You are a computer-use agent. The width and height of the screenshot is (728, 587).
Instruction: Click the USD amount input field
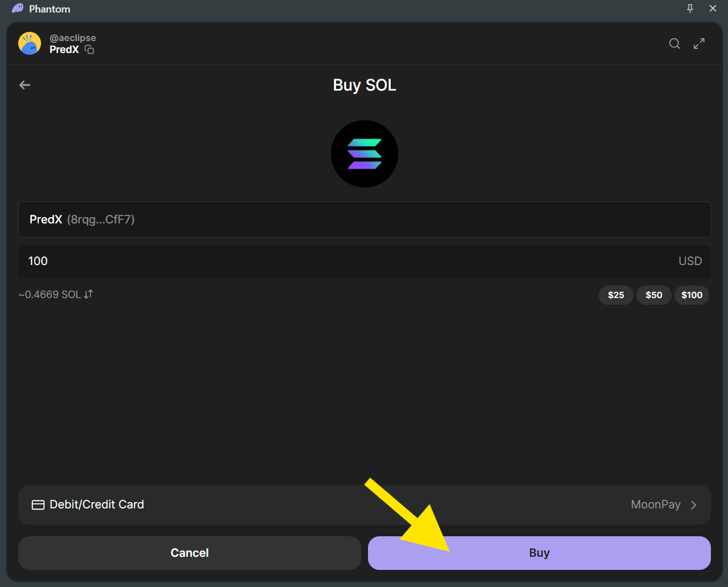pyautogui.click(x=342, y=262)
